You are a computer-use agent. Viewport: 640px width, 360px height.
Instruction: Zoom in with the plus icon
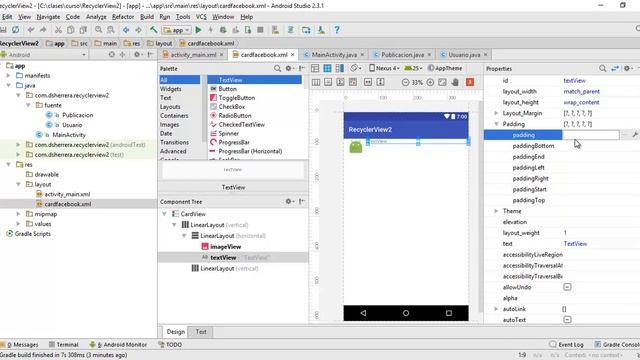430,82
